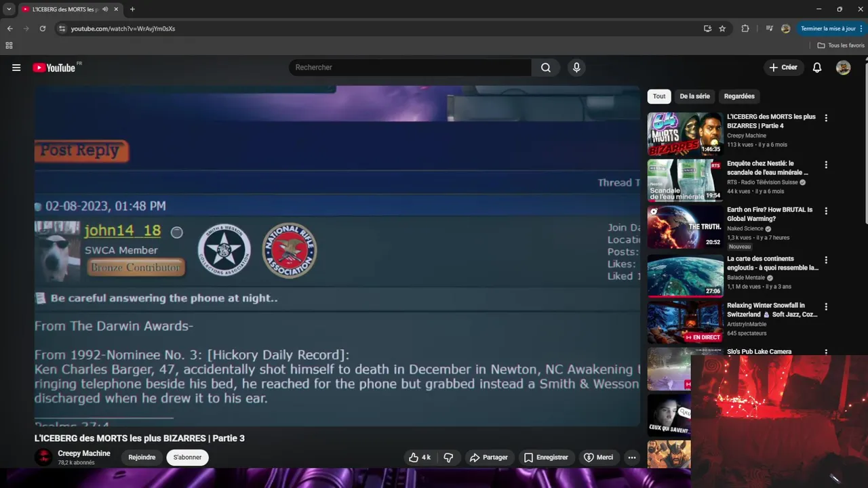Screen dimensions: 868x488
Task: Open La carte des continents engloutis title
Action: pyautogui.click(x=772, y=263)
